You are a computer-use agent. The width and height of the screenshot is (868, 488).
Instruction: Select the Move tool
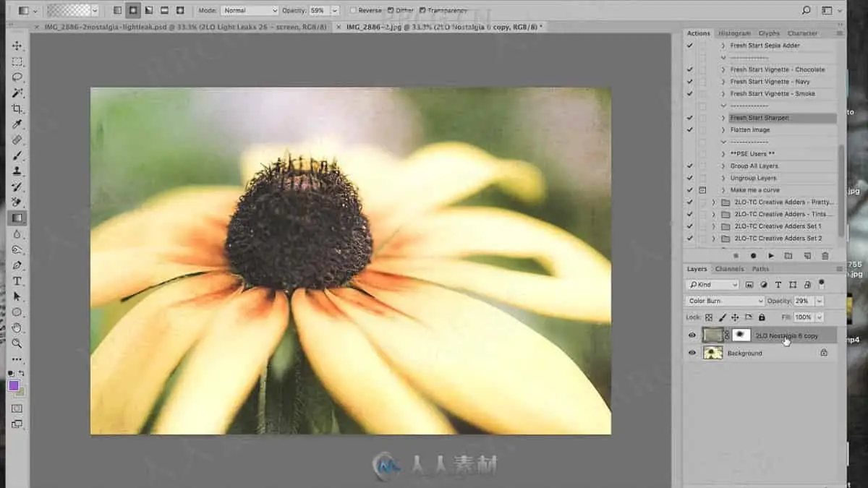coord(17,46)
